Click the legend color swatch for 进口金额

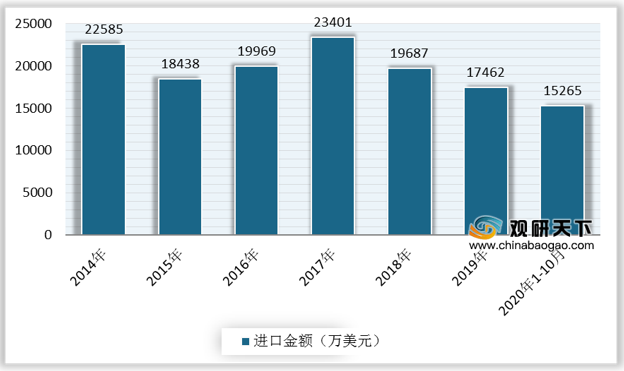pyautogui.click(x=246, y=342)
